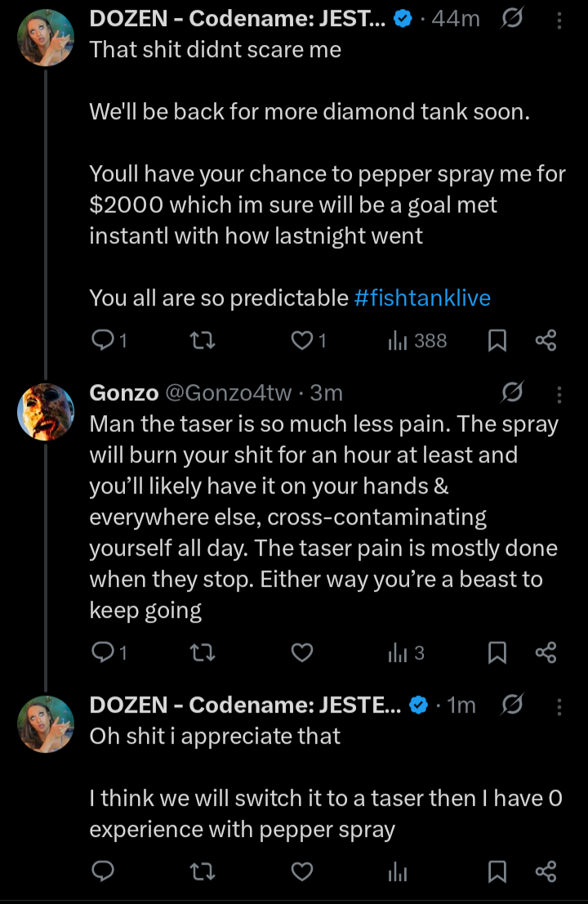The width and height of the screenshot is (588, 904).
Task: Reply to Gonzo's tweet
Action: pos(109,652)
